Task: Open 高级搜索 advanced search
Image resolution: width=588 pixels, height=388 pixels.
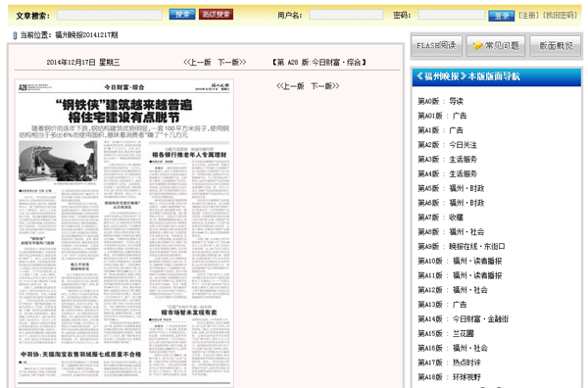Action: (216, 15)
